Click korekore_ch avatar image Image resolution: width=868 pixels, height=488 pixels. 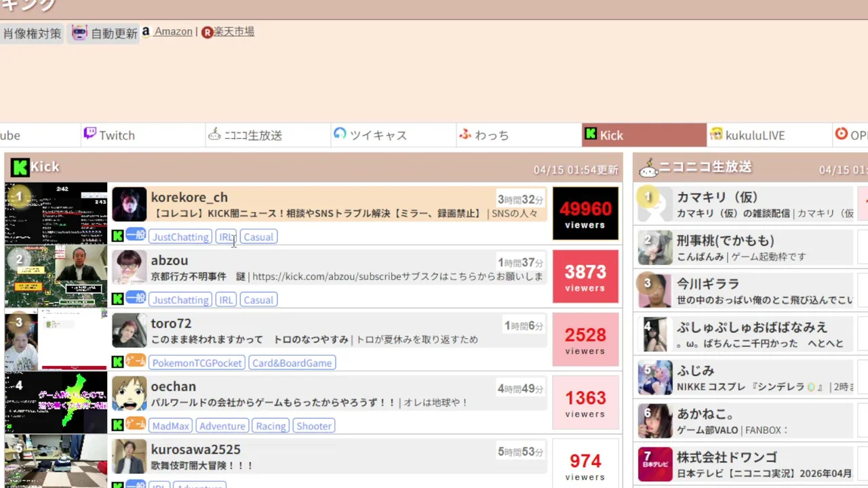(x=129, y=204)
